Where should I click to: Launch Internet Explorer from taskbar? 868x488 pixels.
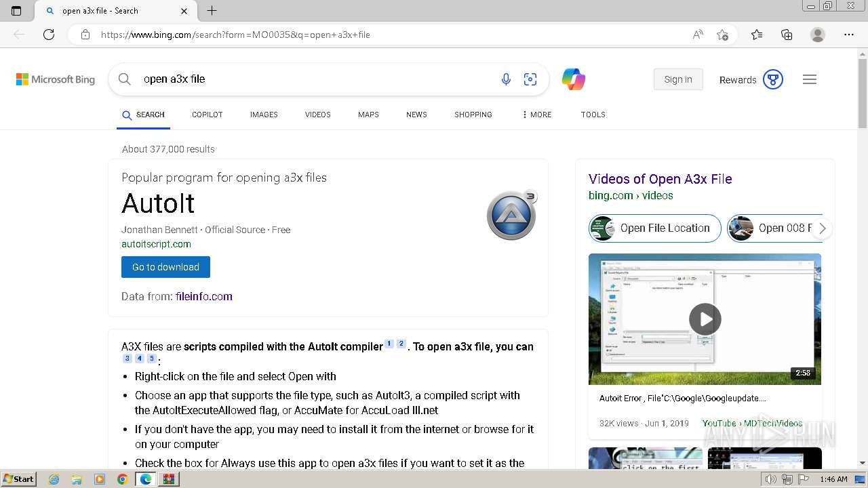pos(54,479)
